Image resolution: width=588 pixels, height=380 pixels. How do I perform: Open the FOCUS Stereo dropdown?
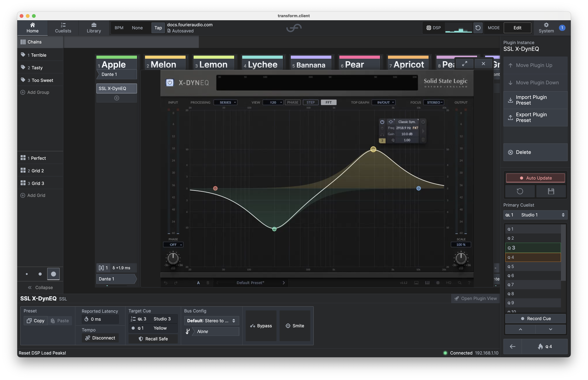[434, 102]
